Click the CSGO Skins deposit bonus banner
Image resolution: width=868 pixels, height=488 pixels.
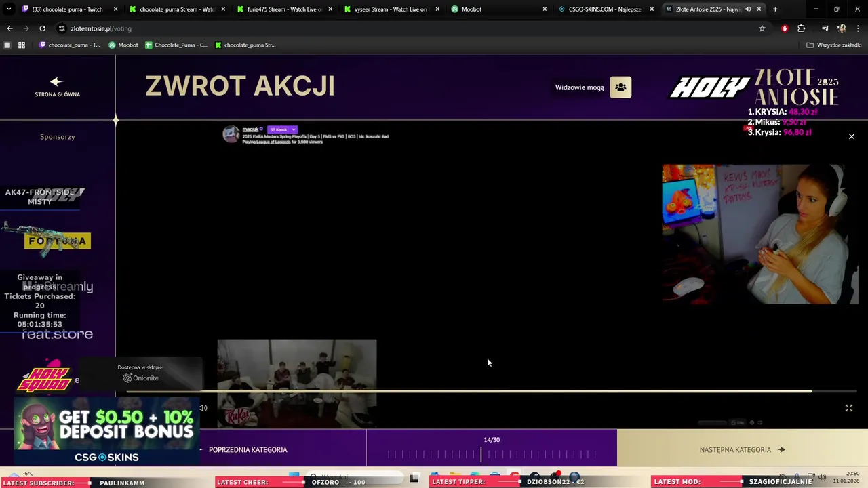coord(106,431)
